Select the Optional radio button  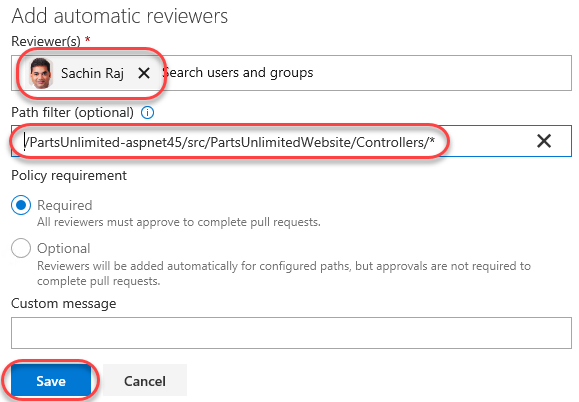point(21,248)
